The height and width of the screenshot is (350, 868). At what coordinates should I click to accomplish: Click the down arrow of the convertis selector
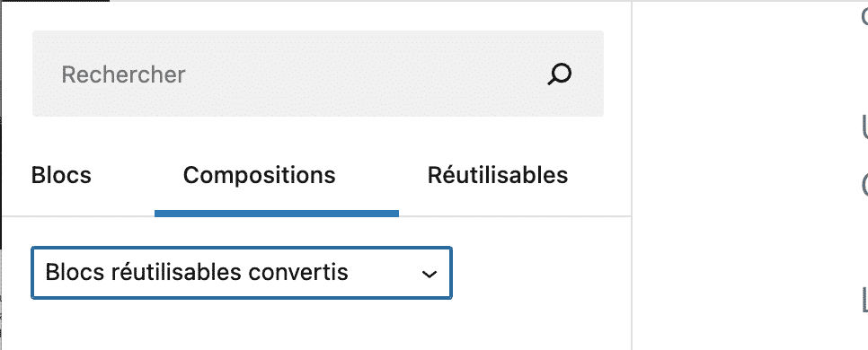coord(429,274)
